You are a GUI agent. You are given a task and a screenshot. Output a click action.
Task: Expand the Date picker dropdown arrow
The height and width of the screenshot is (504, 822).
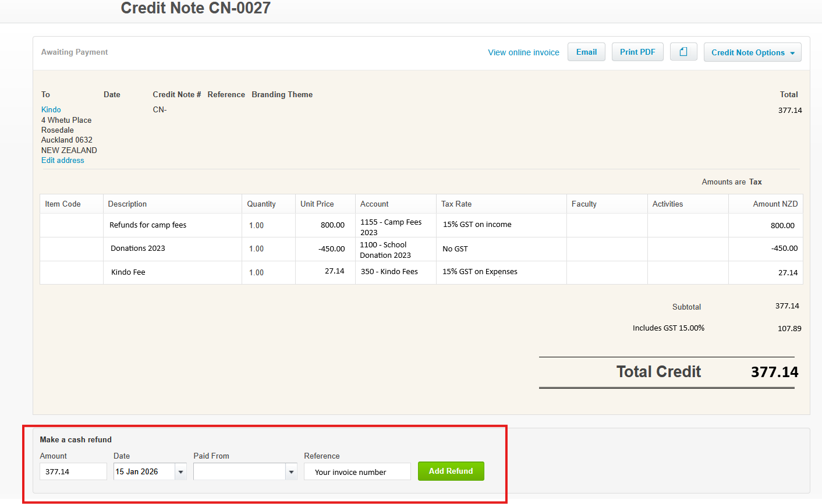click(x=181, y=472)
